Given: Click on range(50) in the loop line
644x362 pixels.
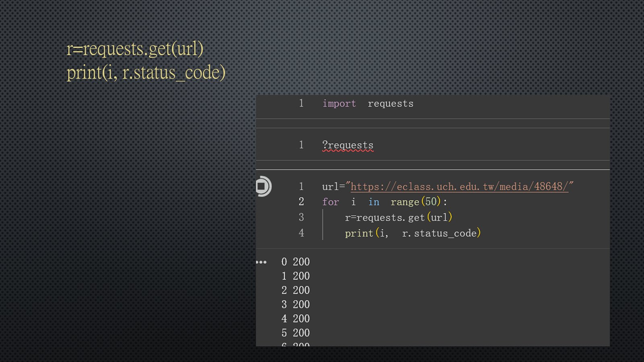Looking at the screenshot, I should coord(416,202).
